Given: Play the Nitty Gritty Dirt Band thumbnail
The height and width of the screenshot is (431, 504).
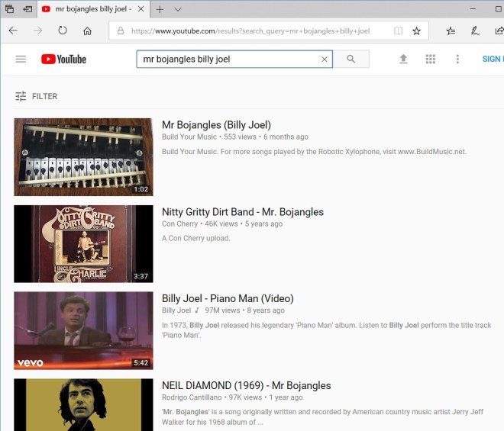Looking at the screenshot, I should point(83,244).
